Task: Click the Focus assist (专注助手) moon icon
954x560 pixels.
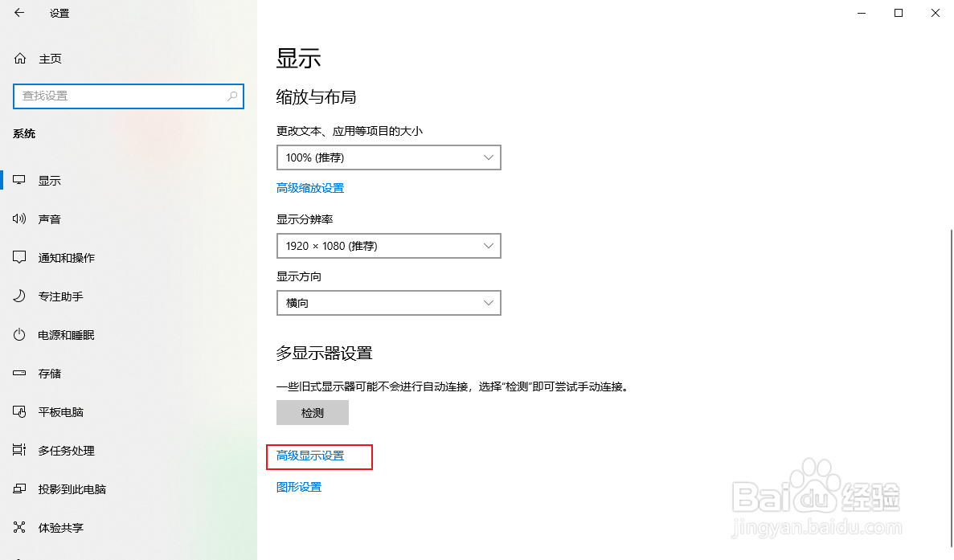Action: [x=20, y=296]
